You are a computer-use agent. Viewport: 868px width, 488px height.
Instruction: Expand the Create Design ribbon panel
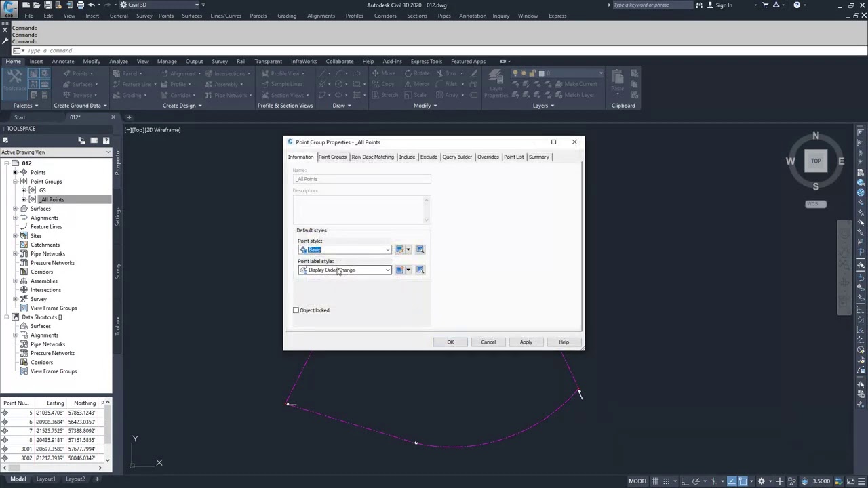182,106
